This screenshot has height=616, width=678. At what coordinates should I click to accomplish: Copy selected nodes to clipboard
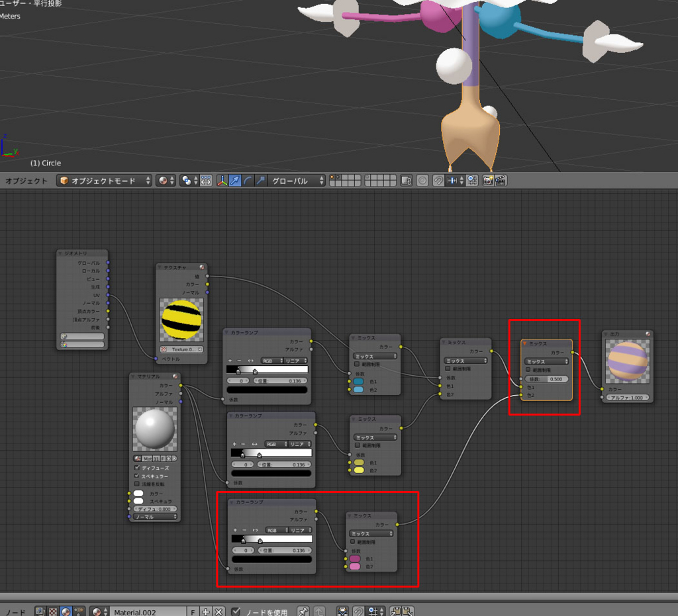click(x=395, y=611)
